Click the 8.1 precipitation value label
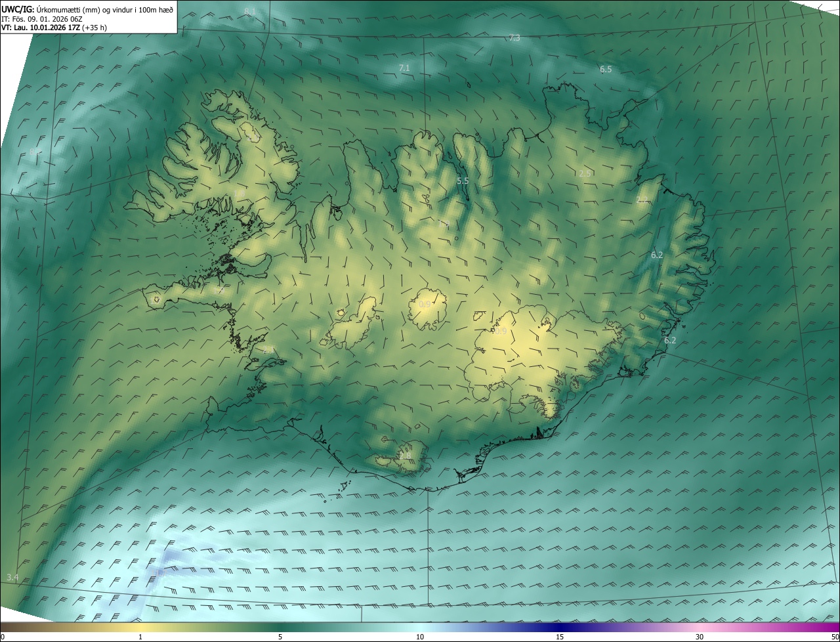840x642 pixels. (x=249, y=12)
